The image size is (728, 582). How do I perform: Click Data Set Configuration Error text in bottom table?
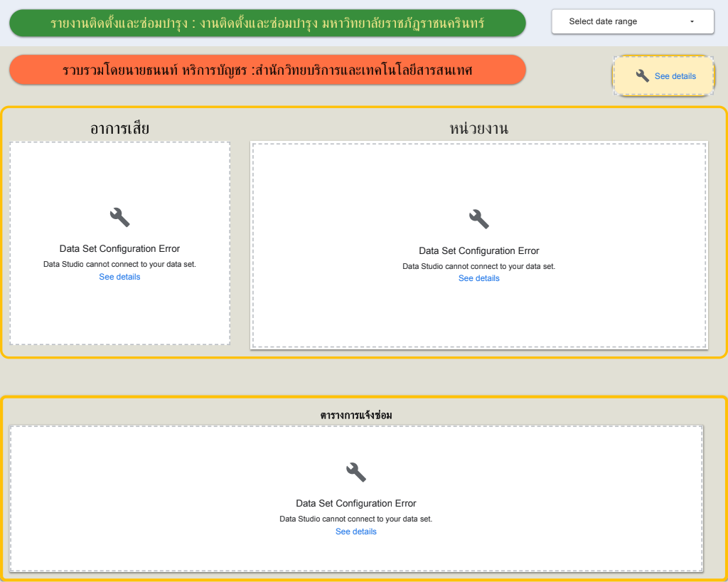[x=355, y=504]
